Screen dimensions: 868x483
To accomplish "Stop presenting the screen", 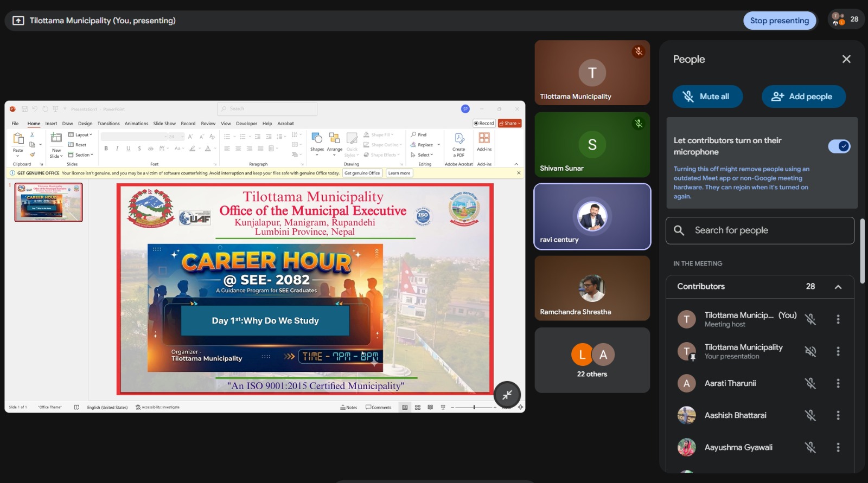I will (x=779, y=21).
